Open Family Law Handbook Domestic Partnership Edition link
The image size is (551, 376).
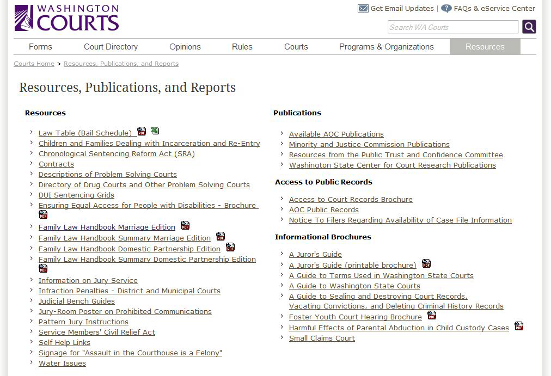pyautogui.click(x=129, y=249)
